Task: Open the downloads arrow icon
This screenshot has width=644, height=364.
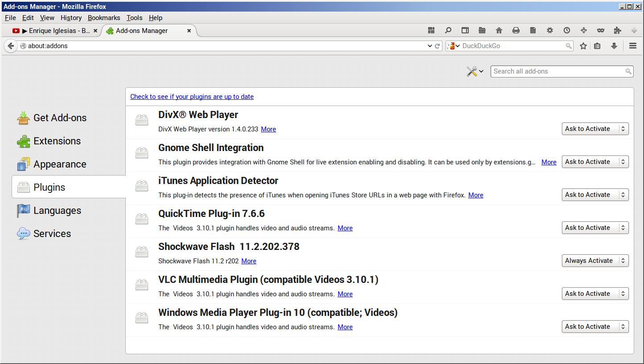Action: pos(614,46)
